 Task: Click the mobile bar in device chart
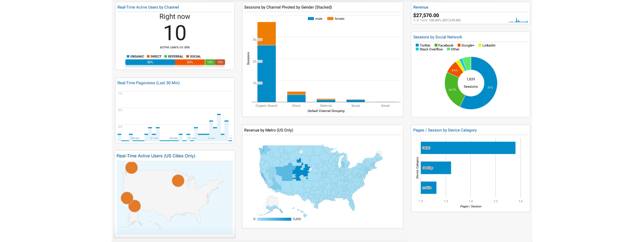point(429,188)
